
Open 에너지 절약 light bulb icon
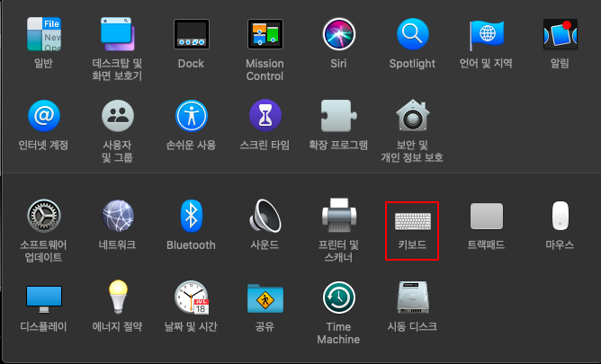(x=118, y=297)
